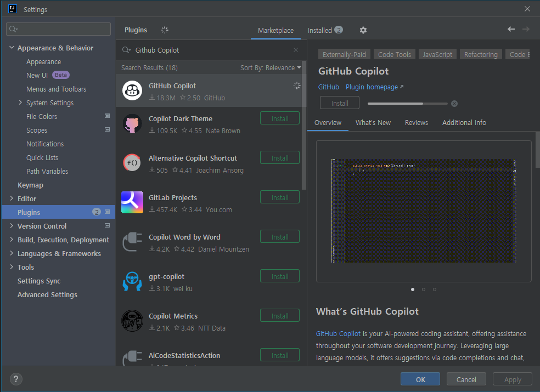Expand Build, Execution, Deployment section
Image resolution: width=540 pixels, height=392 pixels.
(12, 240)
